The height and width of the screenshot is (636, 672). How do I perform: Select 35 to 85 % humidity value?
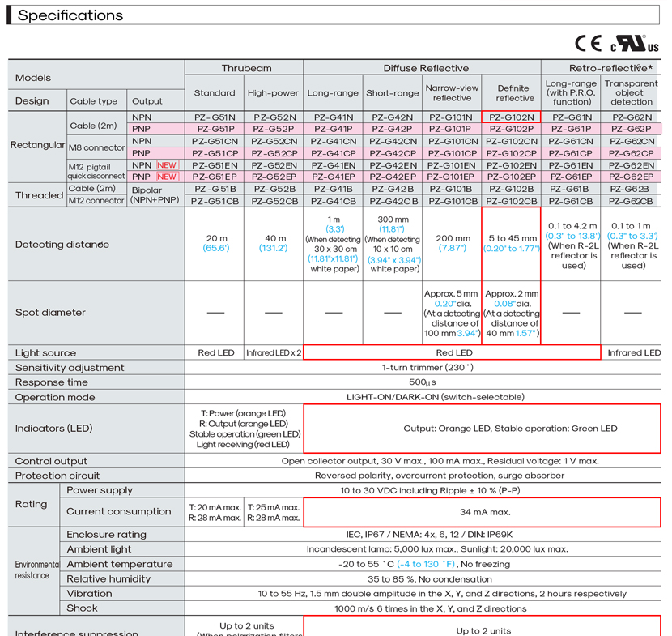429,579
